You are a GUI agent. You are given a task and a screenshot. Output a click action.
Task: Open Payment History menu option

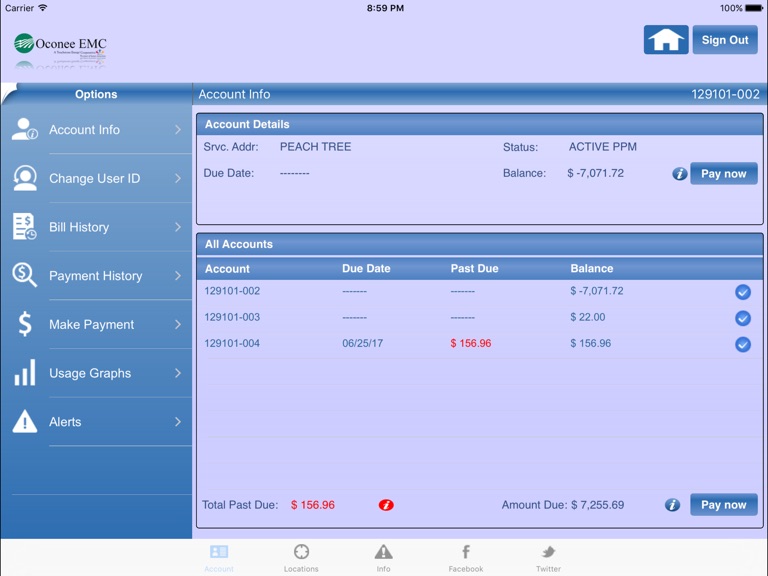pyautogui.click(x=96, y=275)
